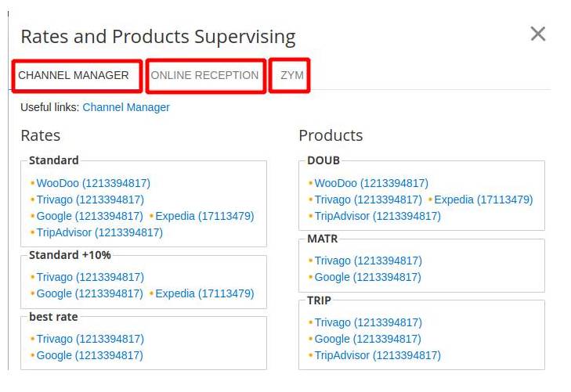Open TripAdvisor link under Standard rate
This screenshot has height=392, width=571.
pos(99,232)
